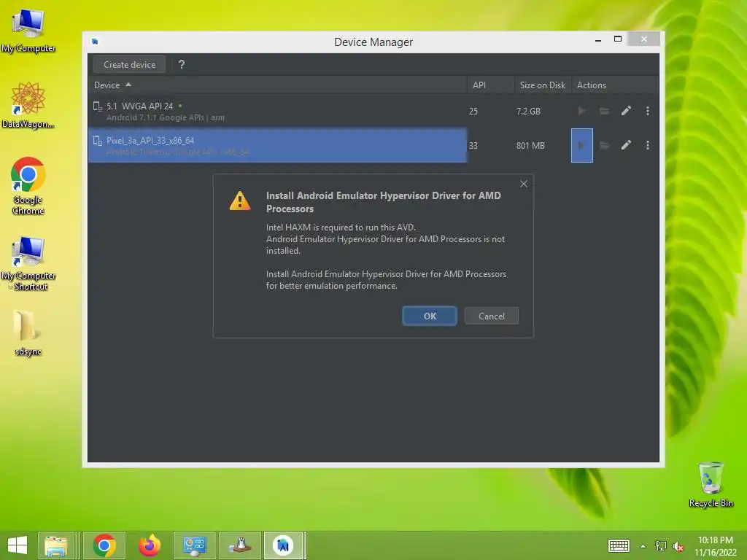
Task: Open the Windows Start button
Action: (18, 545)
